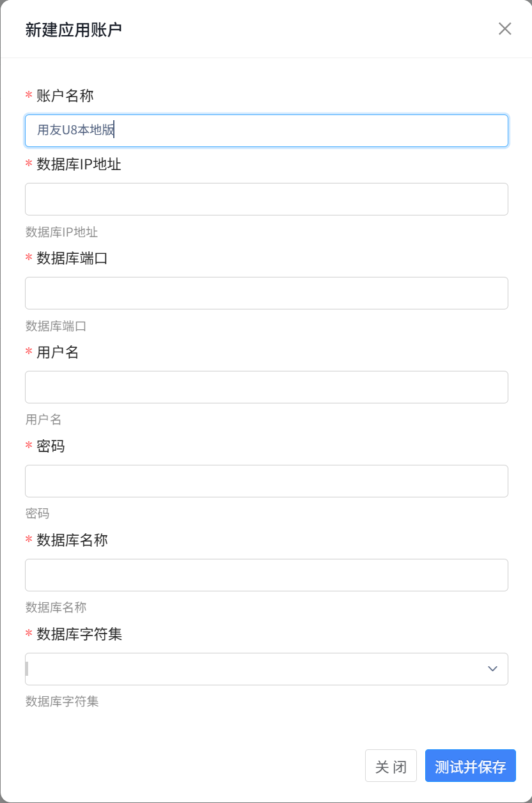Click the 数据库名称 input box
The width and height of the screenshot is (532, 803).
(x=267, y=575)
